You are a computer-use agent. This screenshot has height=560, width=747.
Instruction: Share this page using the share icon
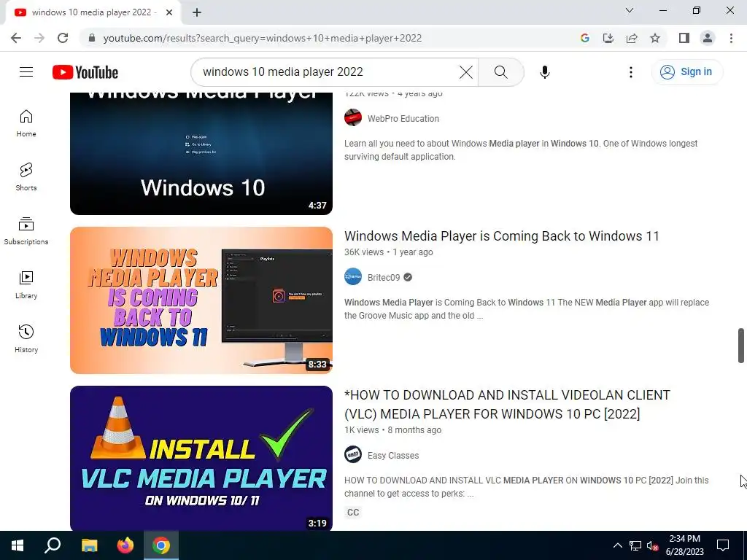tap(632, 38)
